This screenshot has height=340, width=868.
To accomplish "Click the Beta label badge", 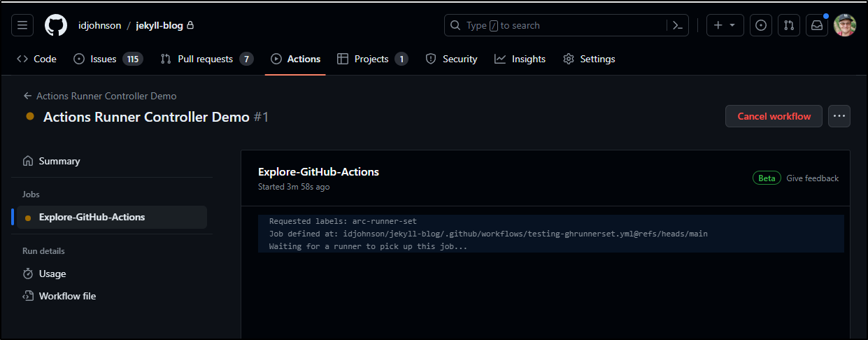I will click(x=767, y=178).
